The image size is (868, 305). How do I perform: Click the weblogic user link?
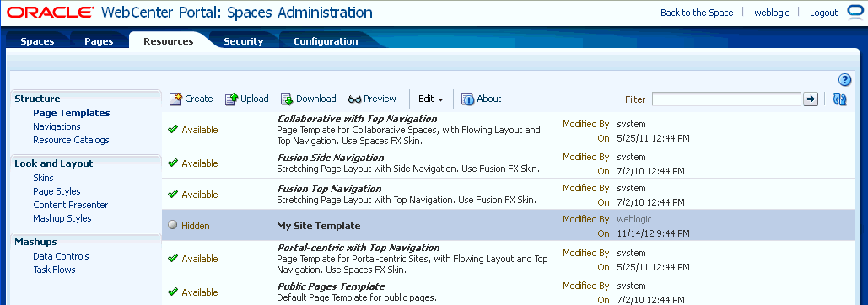coord(772,13)
